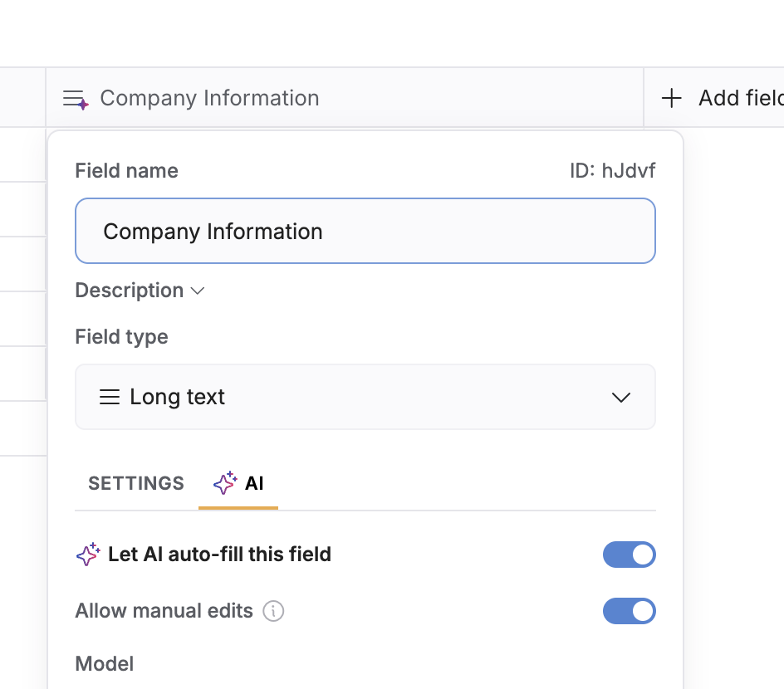Turn off the Allow manual edits switch

pyautogui.click(x=629, y=612)
